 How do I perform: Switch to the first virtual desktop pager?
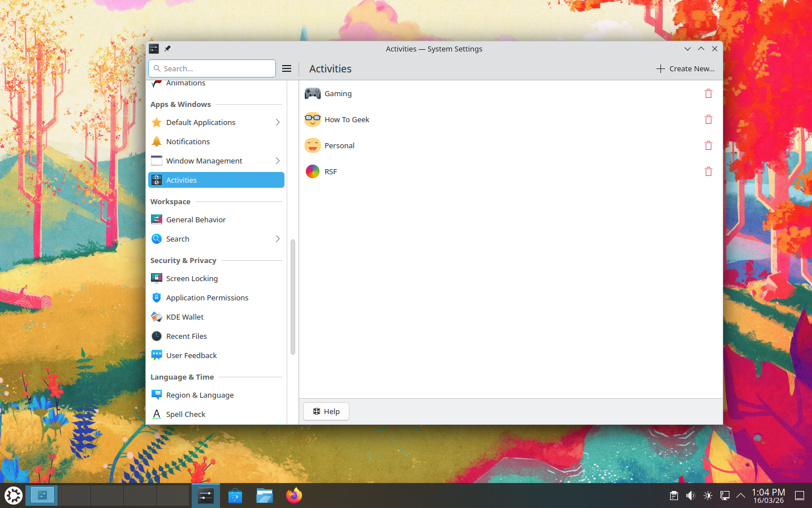coord(41,496)
